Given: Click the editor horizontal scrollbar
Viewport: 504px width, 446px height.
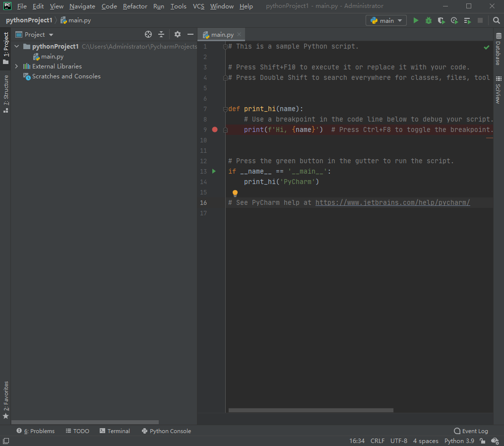Looking at the screenshot, I should click(x=311, y=410).
